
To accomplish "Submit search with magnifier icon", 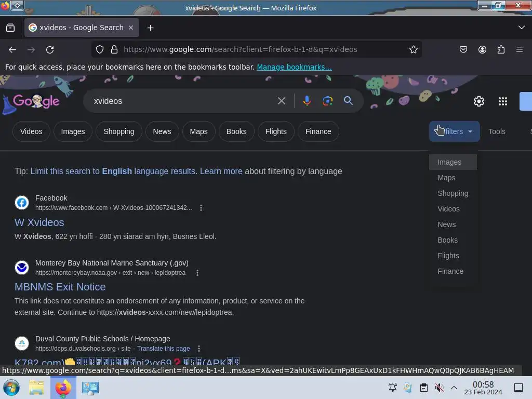I will coord(348,101).
